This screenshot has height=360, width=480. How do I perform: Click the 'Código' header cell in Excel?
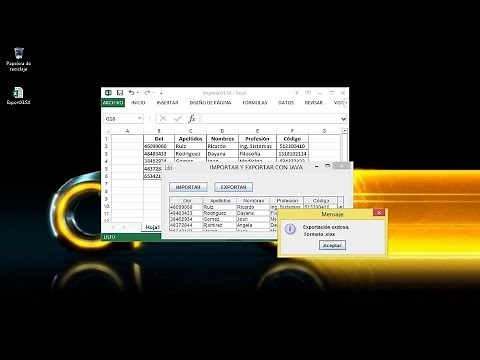pos(292,139)
